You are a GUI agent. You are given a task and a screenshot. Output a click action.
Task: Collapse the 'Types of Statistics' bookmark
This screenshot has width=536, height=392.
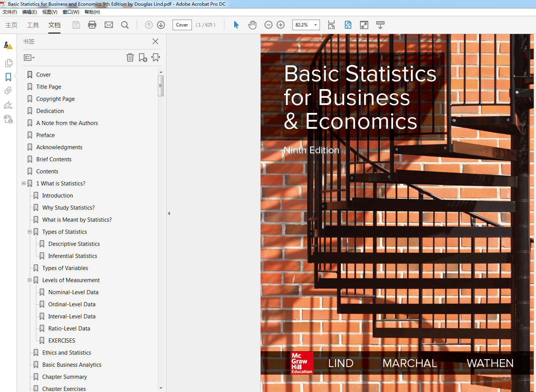(x=29, y=232)
